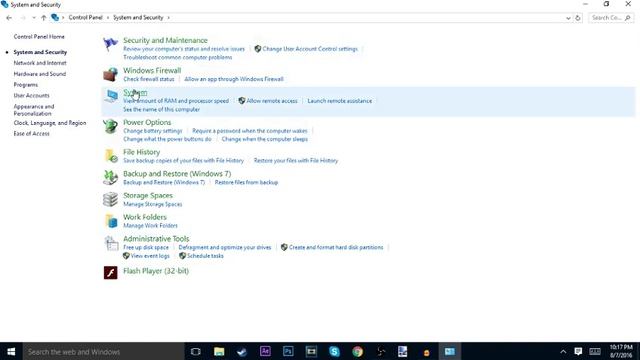
Task: Open Security and Maintenance heading
Action: [x=165, y=40]
